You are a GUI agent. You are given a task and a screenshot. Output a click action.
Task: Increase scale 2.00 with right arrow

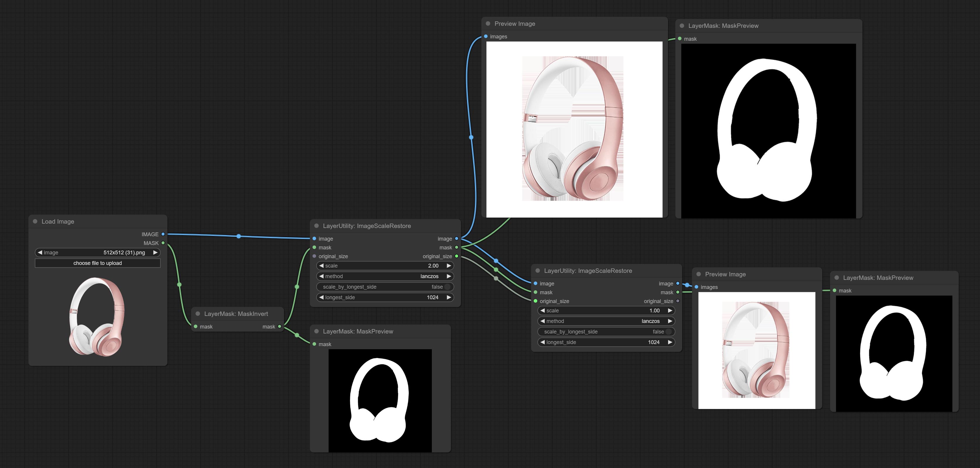pos(449,266)
